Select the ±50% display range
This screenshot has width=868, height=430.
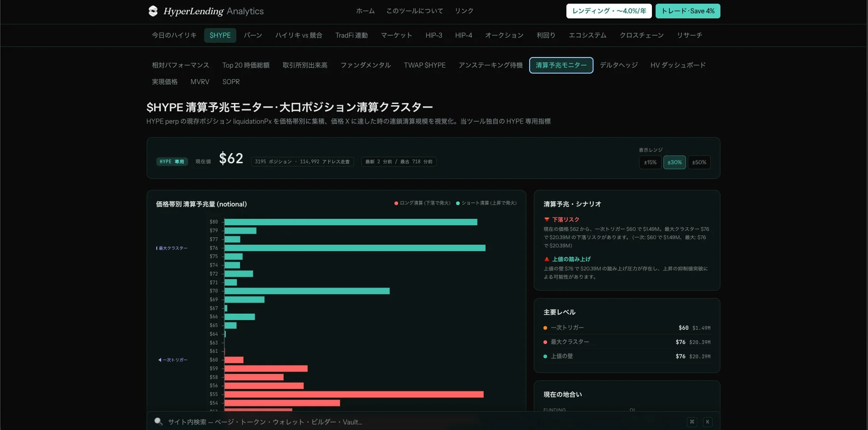point(699,162)
